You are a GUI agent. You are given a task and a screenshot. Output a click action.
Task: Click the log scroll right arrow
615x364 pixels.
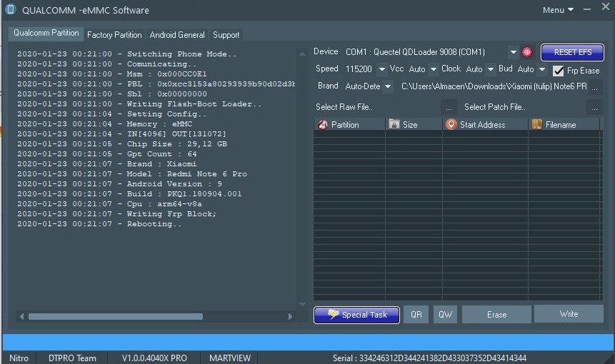pyautogui.click(x=290, y=316)
